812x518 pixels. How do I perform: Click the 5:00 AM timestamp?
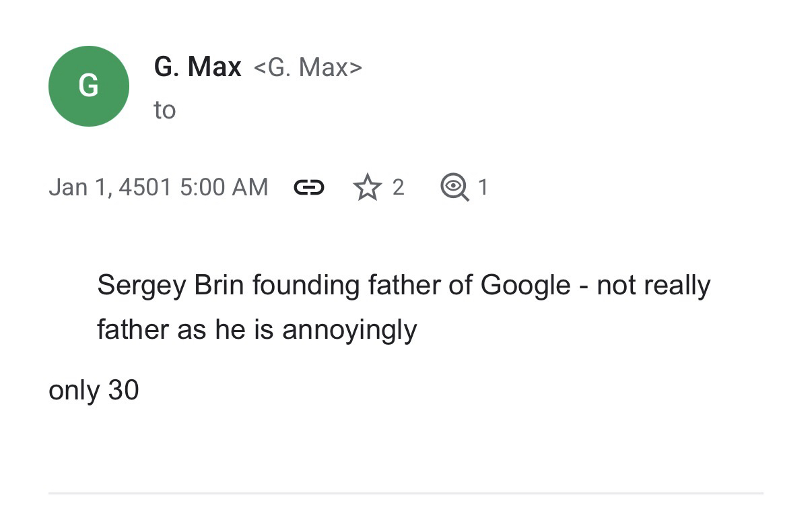tap(224, 187)
